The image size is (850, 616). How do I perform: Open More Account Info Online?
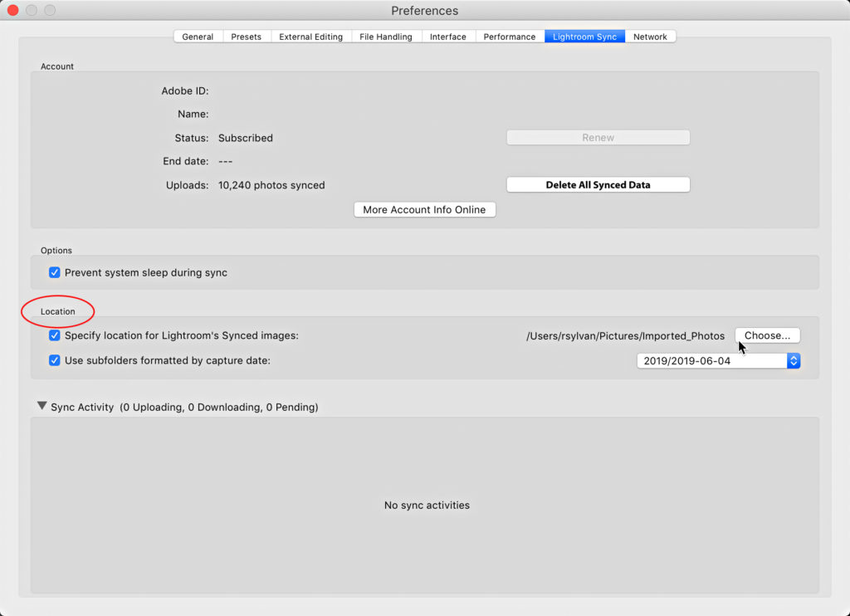click(424, 209)
